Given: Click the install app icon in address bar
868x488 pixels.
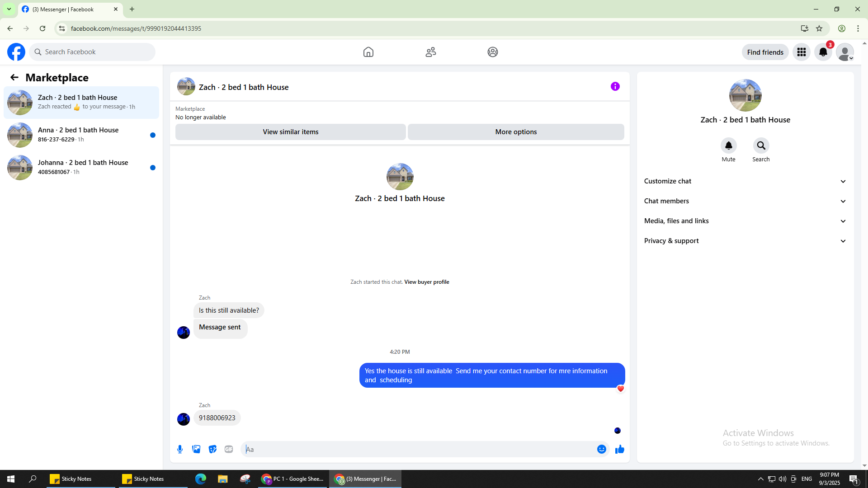Looking at the screenshot, I should (x=805, y=28).
